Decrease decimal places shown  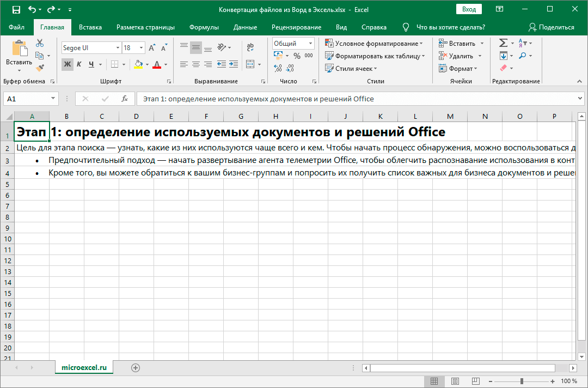290,68
